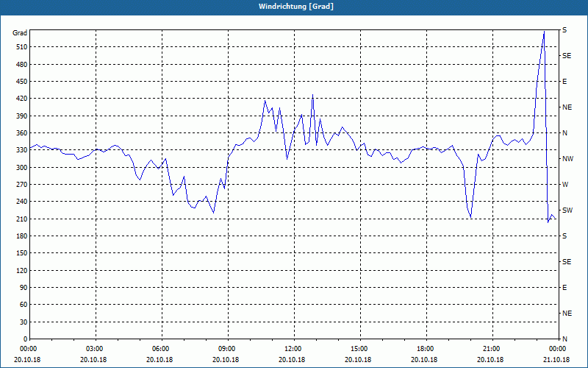Select the 210 y-axis value
The width and height of the screenshot is (588, 368).
click(x=22, y=219)
